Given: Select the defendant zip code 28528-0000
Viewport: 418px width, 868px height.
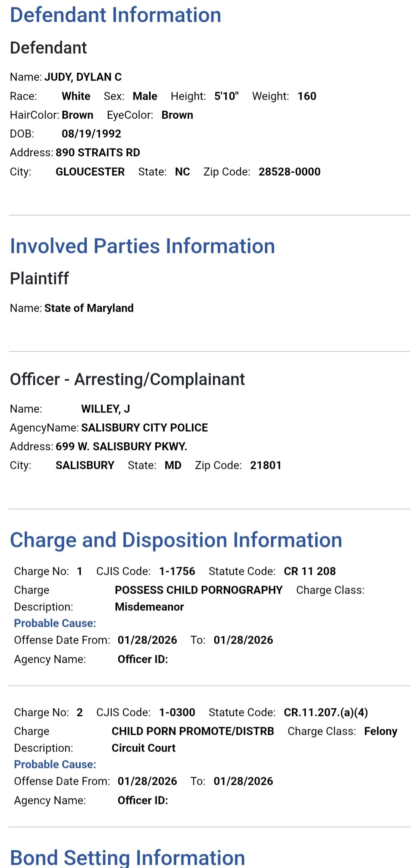Looking at the screenshot, I should pos(289,172).
